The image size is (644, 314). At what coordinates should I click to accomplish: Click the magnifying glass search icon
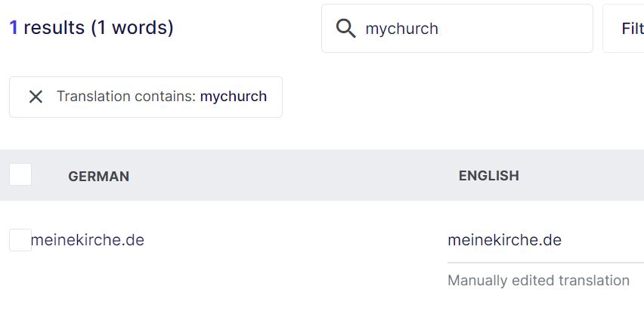pos(345,29)
